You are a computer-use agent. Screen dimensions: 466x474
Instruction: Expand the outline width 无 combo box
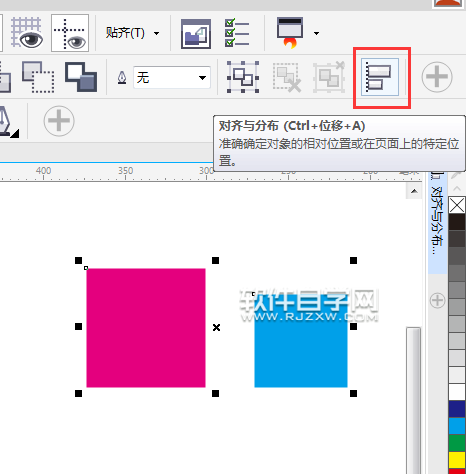[x=172, y=77]
